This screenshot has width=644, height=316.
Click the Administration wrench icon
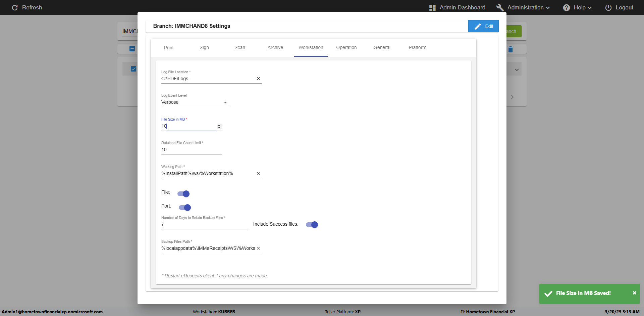tap(500, 8)
